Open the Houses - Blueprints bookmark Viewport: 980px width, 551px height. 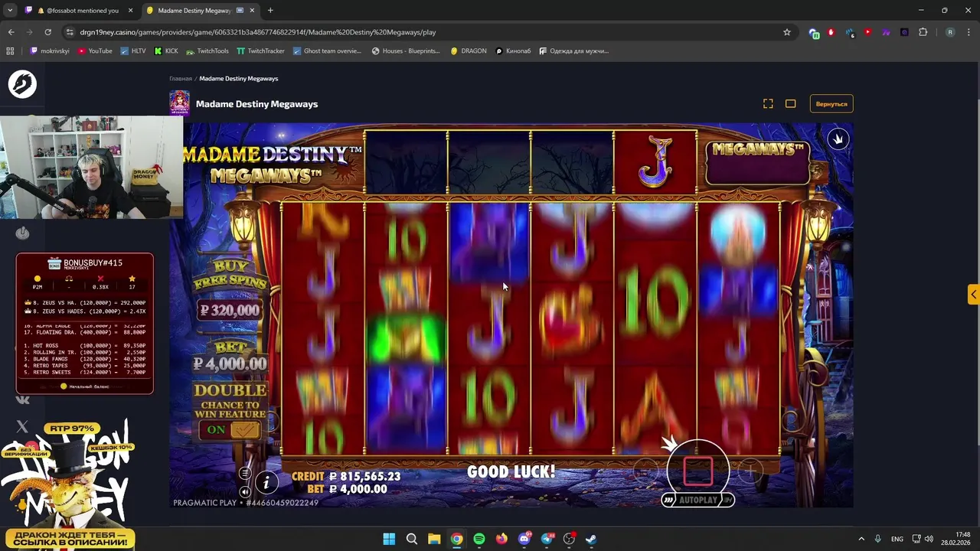tap(406, 51)
